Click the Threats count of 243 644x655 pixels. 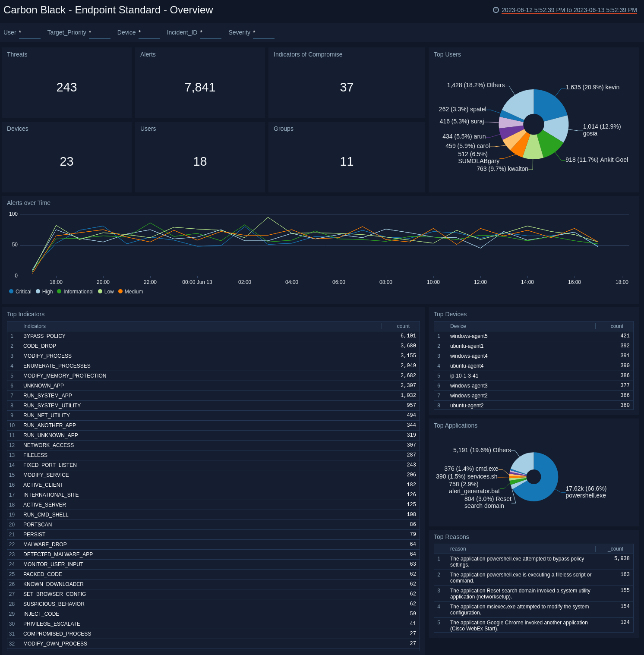pos(67,87)
